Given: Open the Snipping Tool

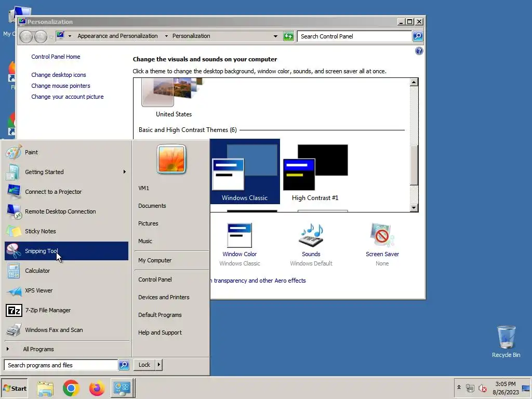Looking at the screenshot, I should click(66, 251).
